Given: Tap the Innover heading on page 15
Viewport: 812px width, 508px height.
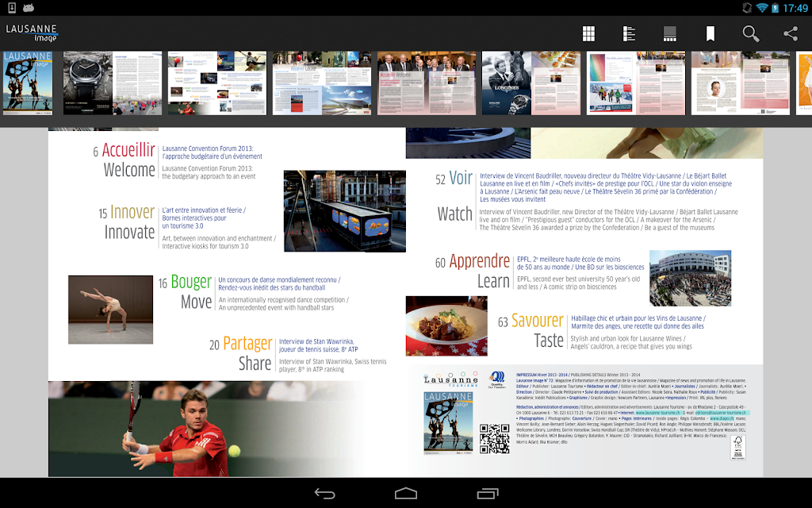Looking at the screenshot, I should coord(132,212).
